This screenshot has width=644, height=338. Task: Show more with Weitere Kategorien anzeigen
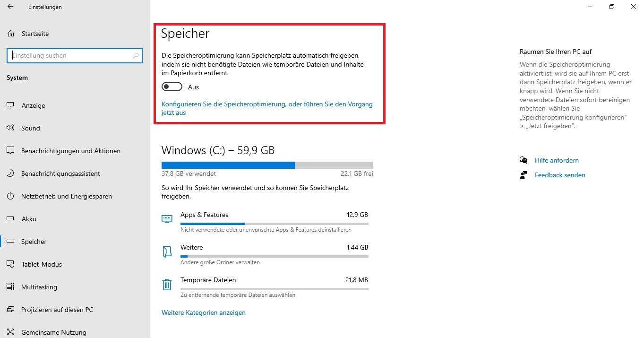204,312
